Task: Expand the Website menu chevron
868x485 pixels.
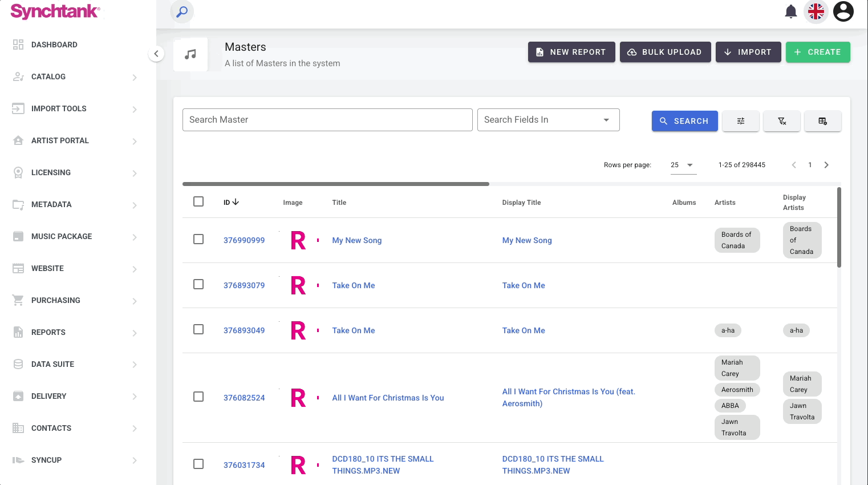Action: click(135, 269)
